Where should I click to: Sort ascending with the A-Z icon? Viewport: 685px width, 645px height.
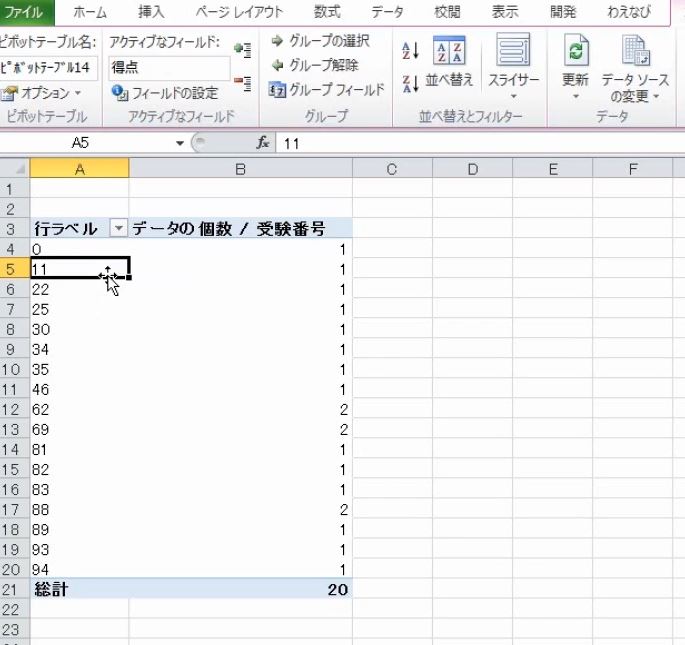point(410,51)
